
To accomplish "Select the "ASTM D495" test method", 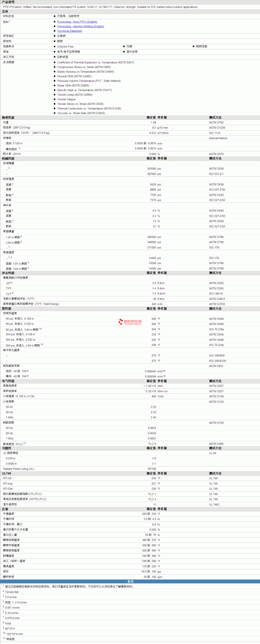I will 216,444.
